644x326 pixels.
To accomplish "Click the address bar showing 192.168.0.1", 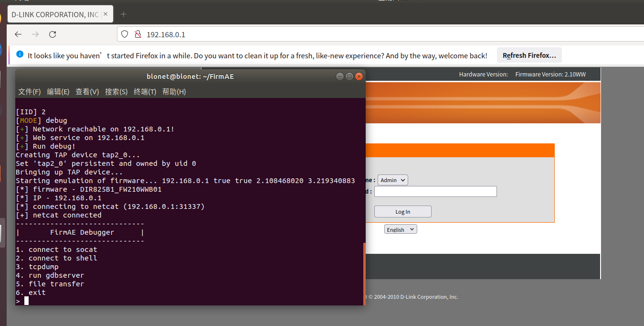I will click(380, 34).
